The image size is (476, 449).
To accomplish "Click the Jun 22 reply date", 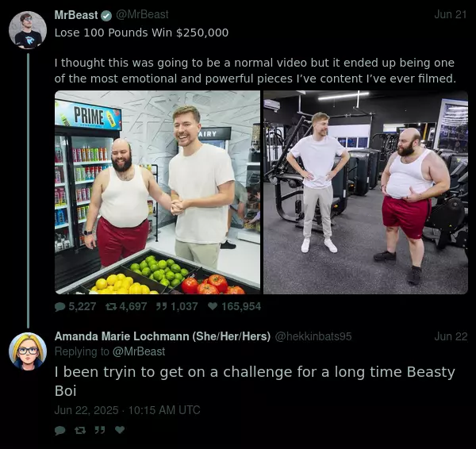I will point(451,336).
